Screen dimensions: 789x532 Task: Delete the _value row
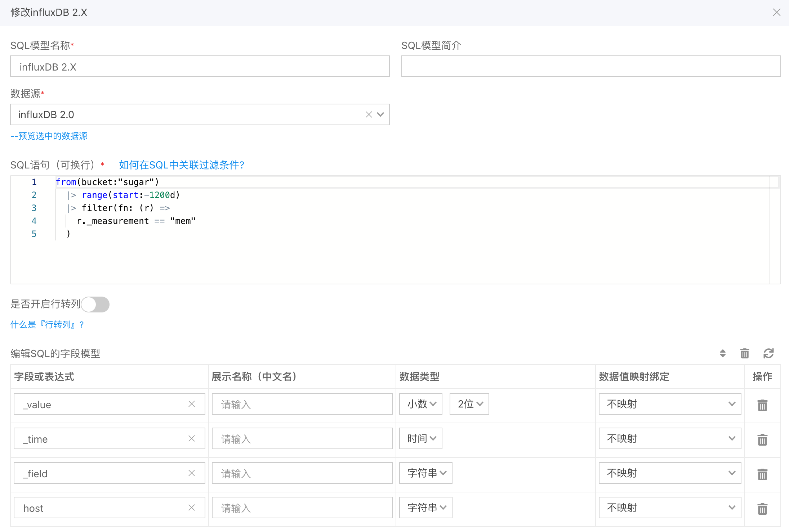(762, 405)
